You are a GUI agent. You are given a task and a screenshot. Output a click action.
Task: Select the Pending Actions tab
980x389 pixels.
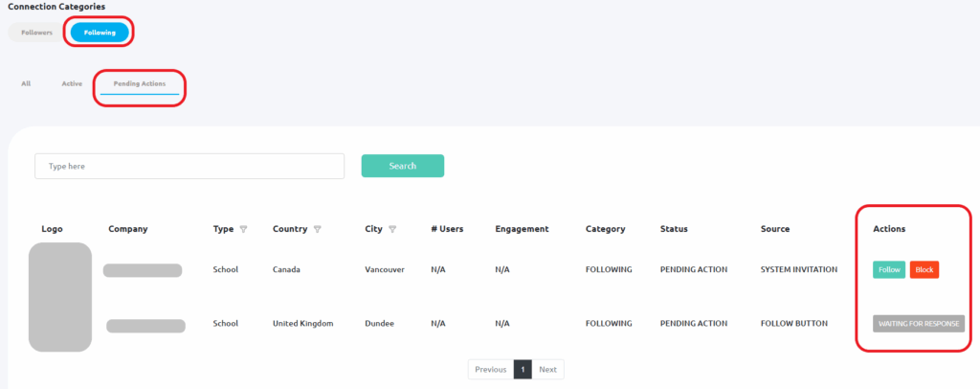click(x=140, y=83)
